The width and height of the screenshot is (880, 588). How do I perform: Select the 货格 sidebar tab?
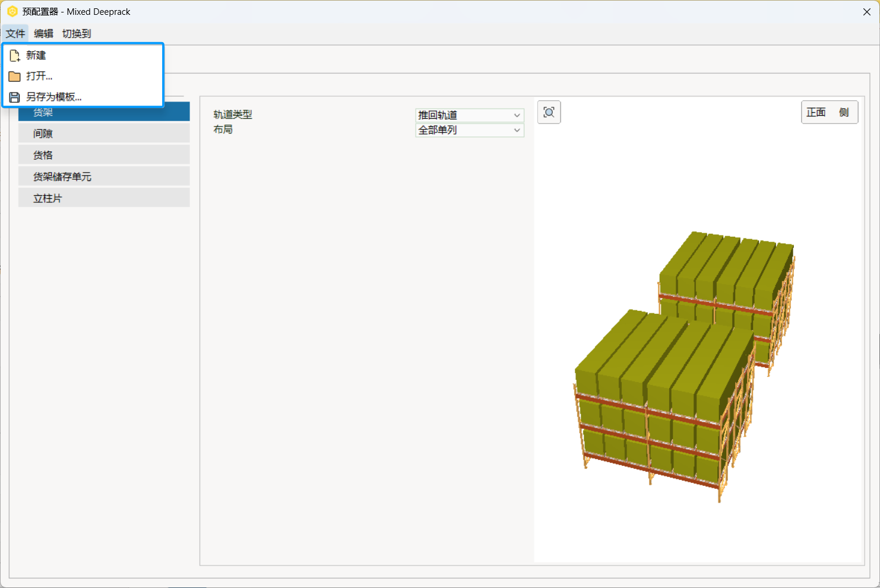click(104, 155)
